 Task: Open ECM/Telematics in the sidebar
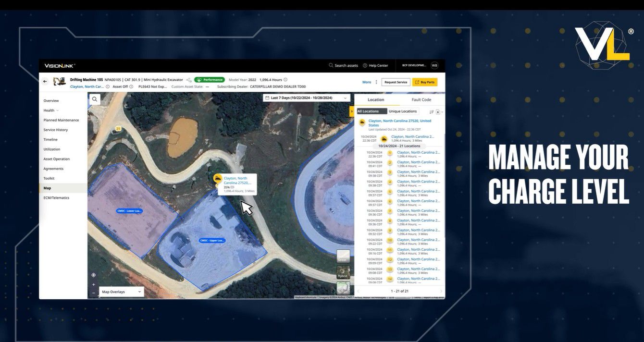[x=56, y=198]
